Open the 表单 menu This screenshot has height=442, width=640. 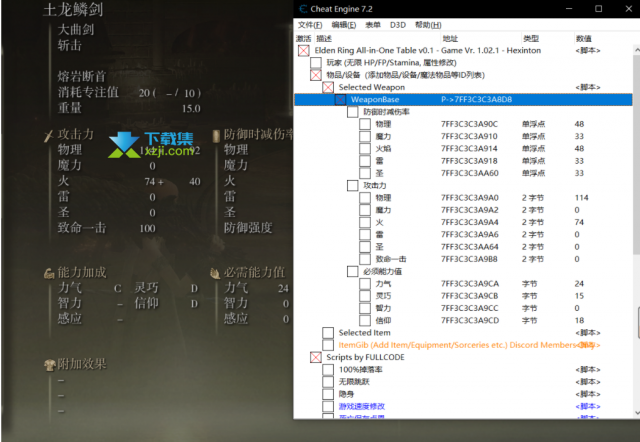coord(373,25)
